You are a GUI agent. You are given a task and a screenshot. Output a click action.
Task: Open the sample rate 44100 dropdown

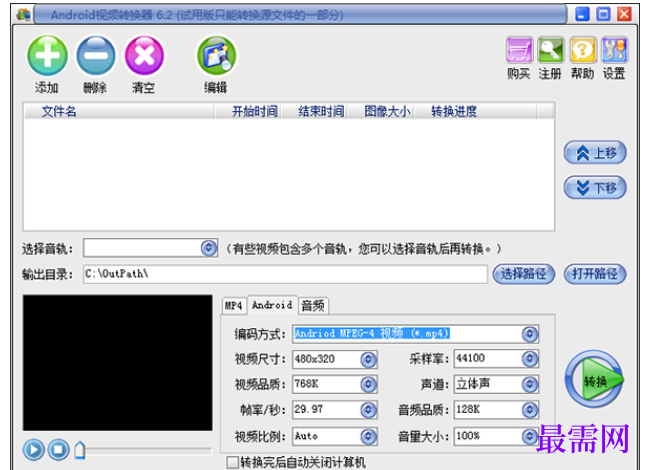[529, 358]
